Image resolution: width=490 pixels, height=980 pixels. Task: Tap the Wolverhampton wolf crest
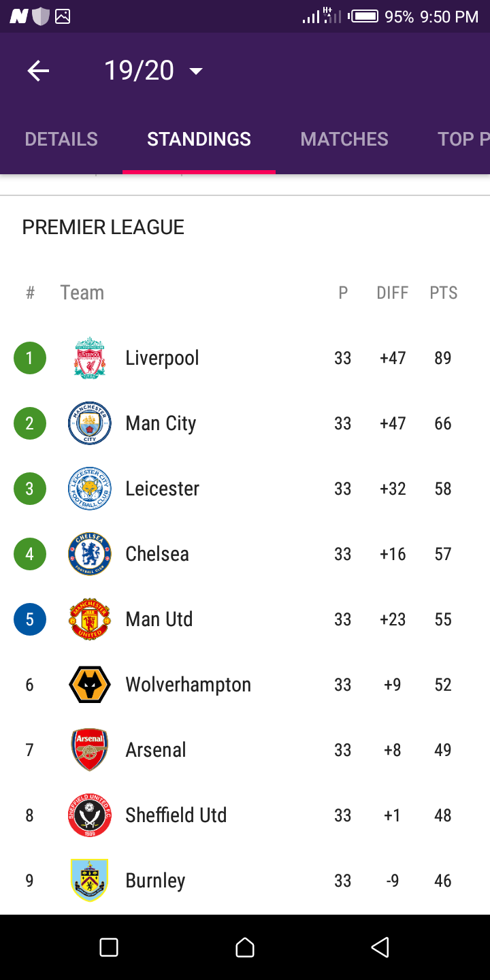[x=90, y=685]
